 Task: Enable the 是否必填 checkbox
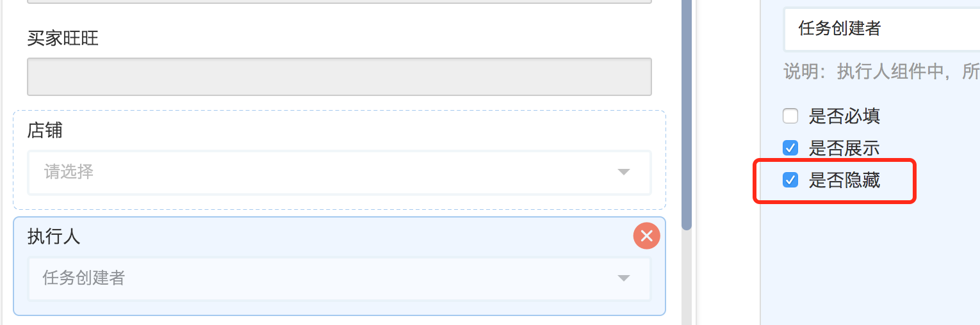point(791,116)
